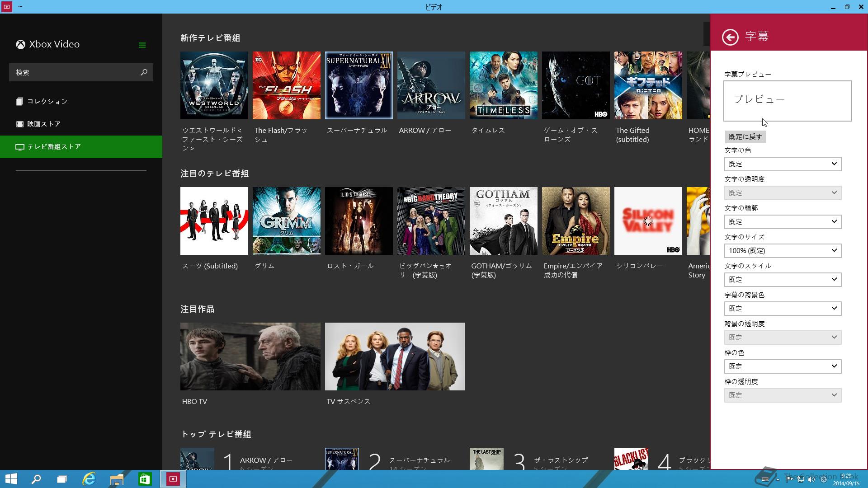Click 既定に戻す button
The image size is (868, 488).
point(745,137)
